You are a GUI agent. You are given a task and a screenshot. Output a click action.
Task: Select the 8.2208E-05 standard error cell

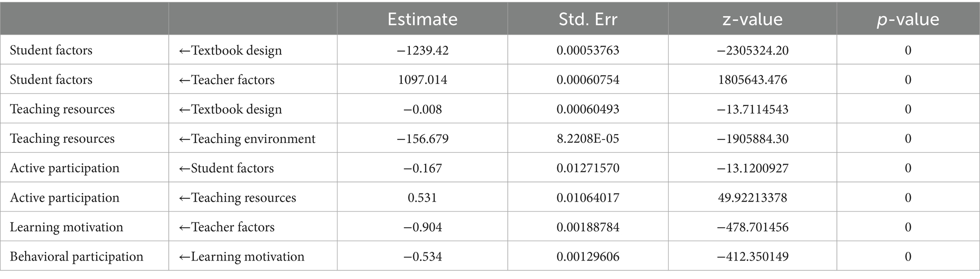coord(588,139)
